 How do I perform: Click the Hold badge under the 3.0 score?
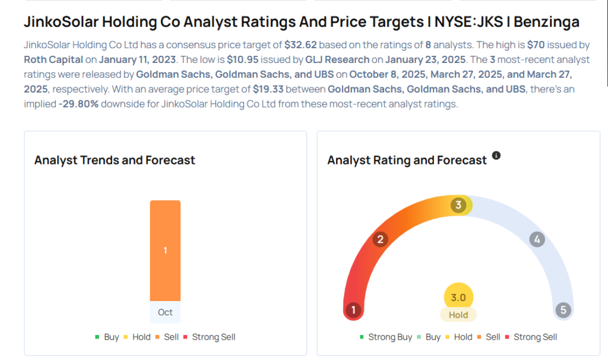coord(458,315)
